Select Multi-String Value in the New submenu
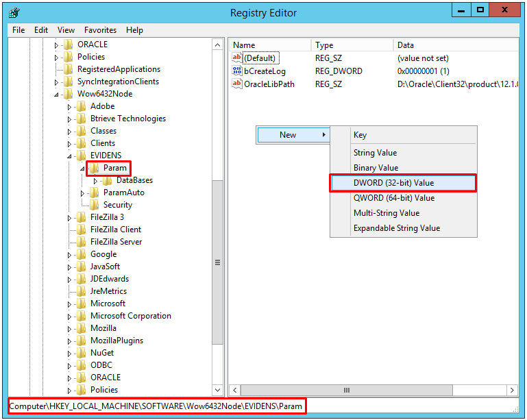This screenshot has height=420, width=527. click(386, 213)
